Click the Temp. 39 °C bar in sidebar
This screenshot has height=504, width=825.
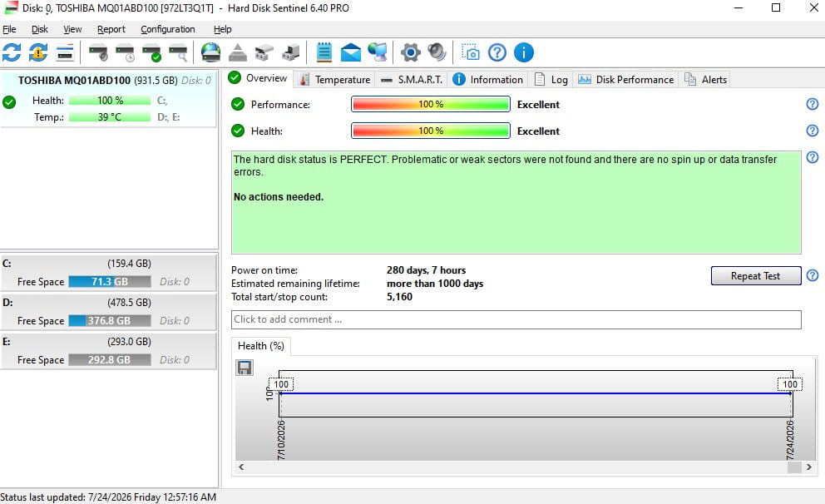(110, 117)
